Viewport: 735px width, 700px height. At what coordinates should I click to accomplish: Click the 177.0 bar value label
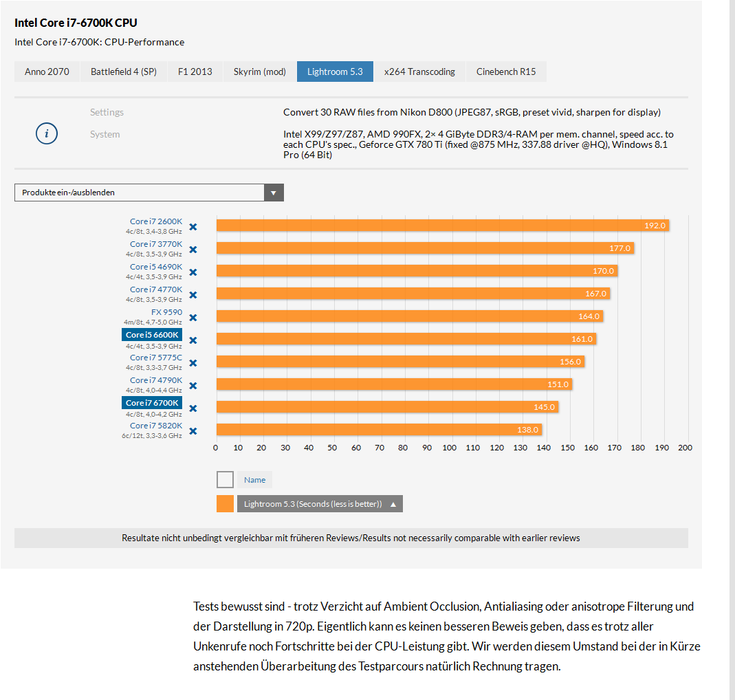(619, 248)
